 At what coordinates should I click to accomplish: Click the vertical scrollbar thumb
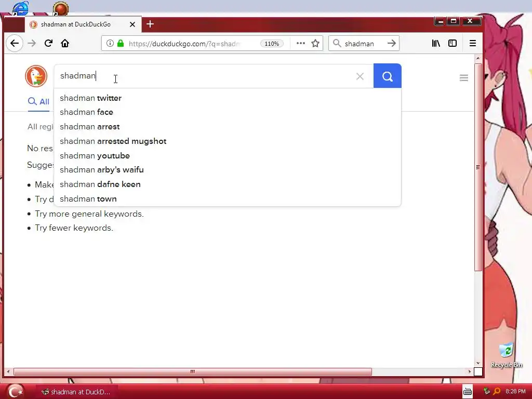tap(478, 167)
